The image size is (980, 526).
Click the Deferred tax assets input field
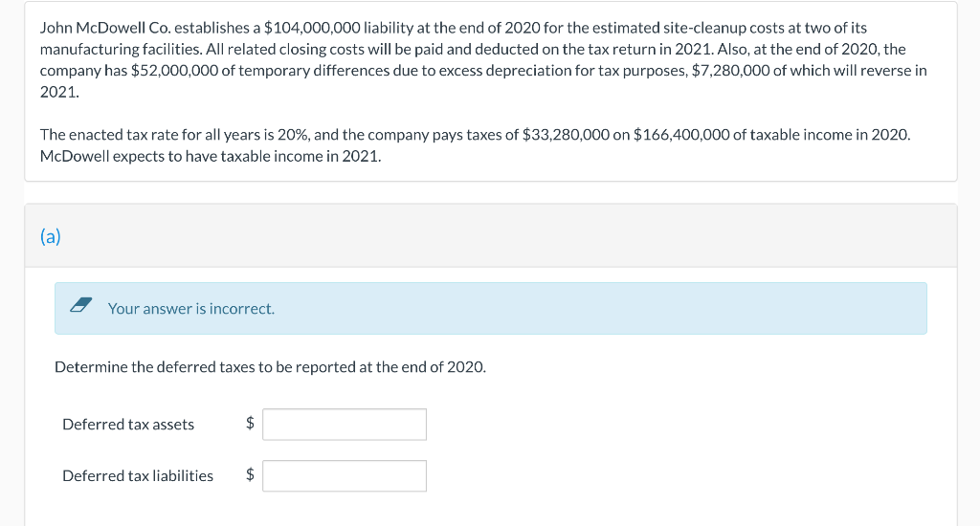tap(345, 425)
